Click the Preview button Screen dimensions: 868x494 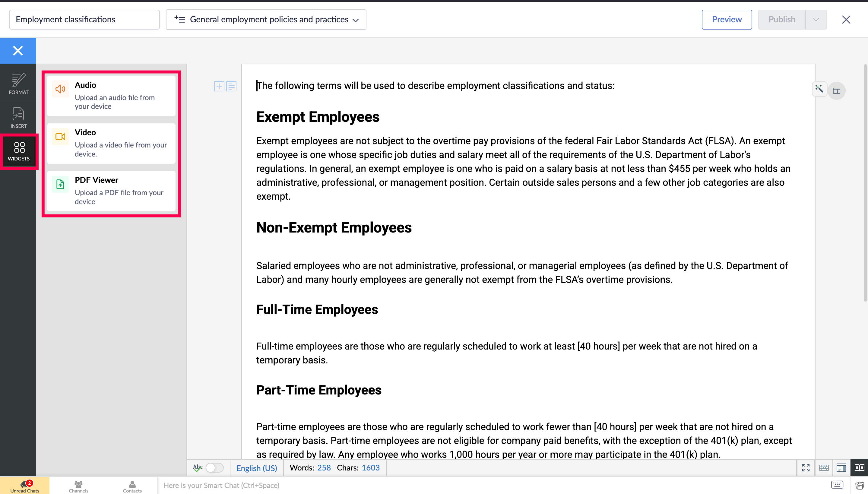point(727,20)
